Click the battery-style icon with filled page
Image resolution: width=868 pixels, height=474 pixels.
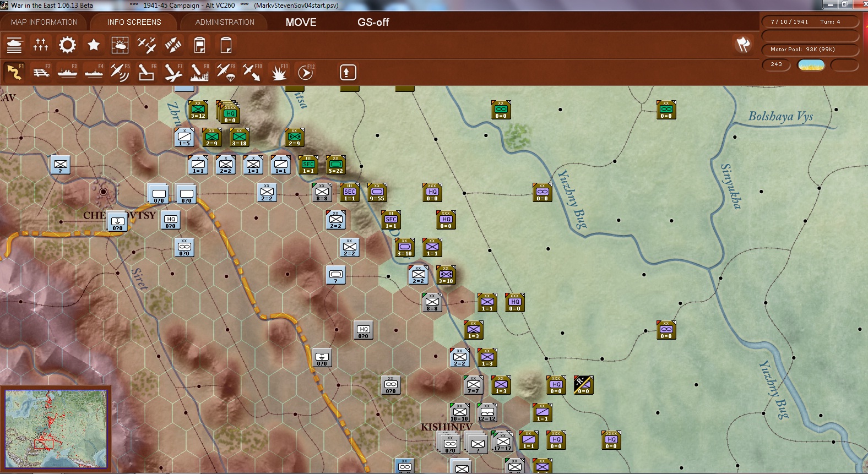click(199, 45)
